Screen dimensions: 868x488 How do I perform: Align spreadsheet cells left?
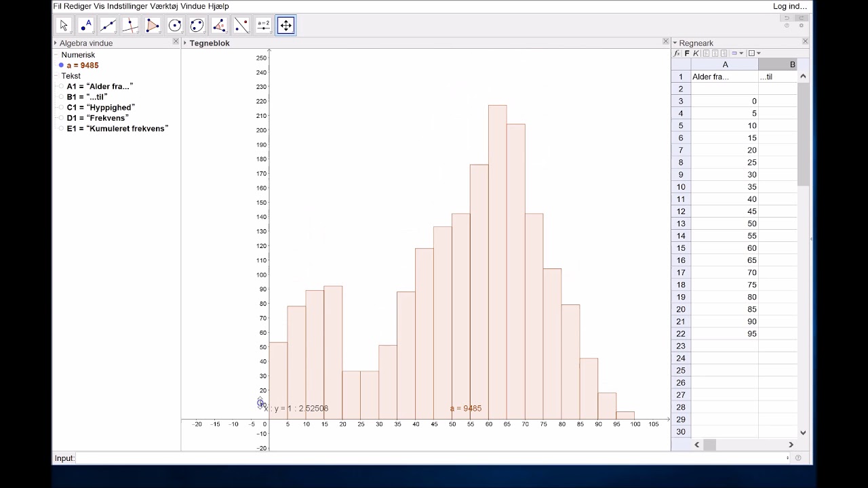[706, 54]
